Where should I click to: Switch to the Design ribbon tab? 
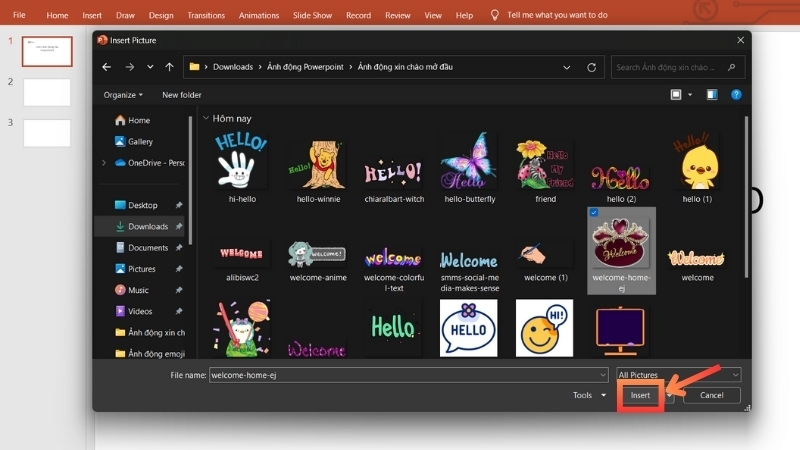pyautogui.click(x=161, y=15)
